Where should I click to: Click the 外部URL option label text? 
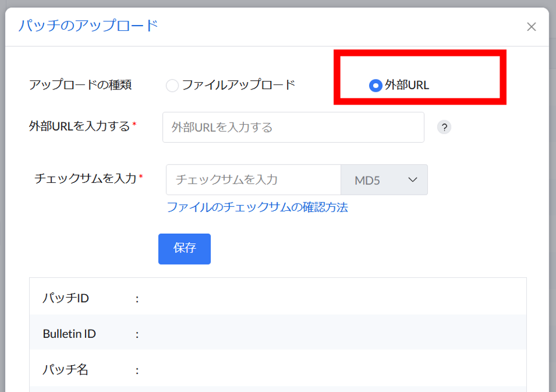click(407, 86)
